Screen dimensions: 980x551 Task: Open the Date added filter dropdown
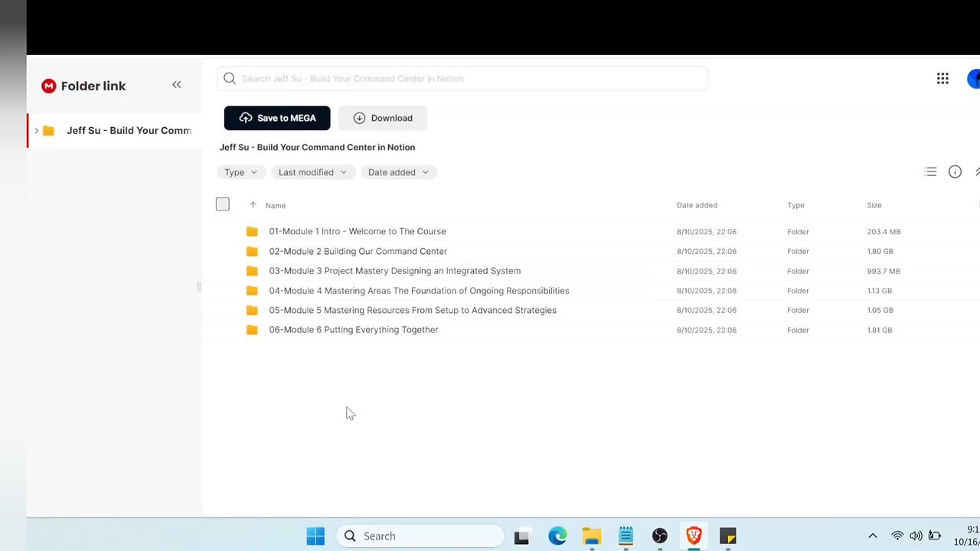coord(398,172)
